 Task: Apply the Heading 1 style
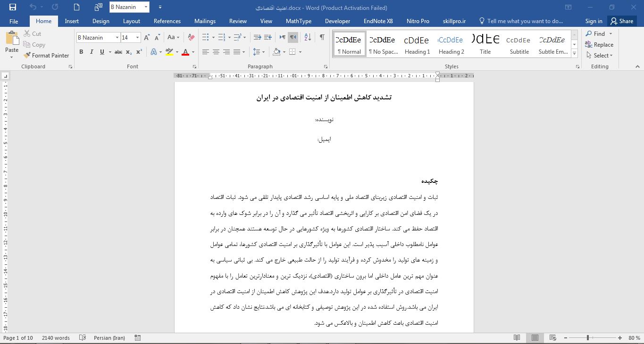point(417,44)
